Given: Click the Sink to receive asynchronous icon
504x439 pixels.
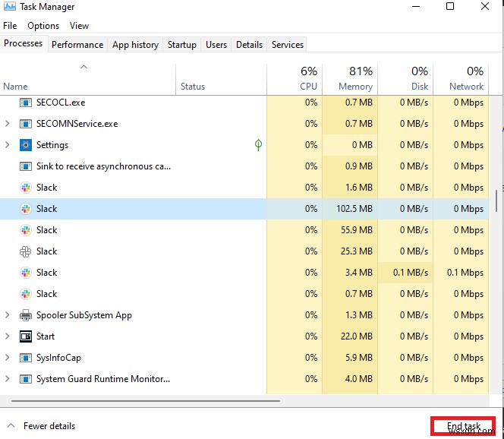Looking at the screenshot, I should 26,166.
